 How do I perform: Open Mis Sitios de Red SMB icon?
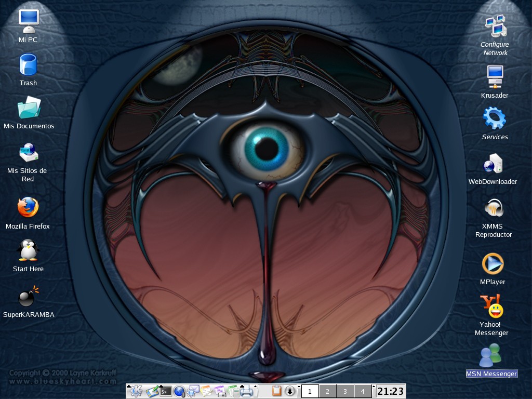29,153
